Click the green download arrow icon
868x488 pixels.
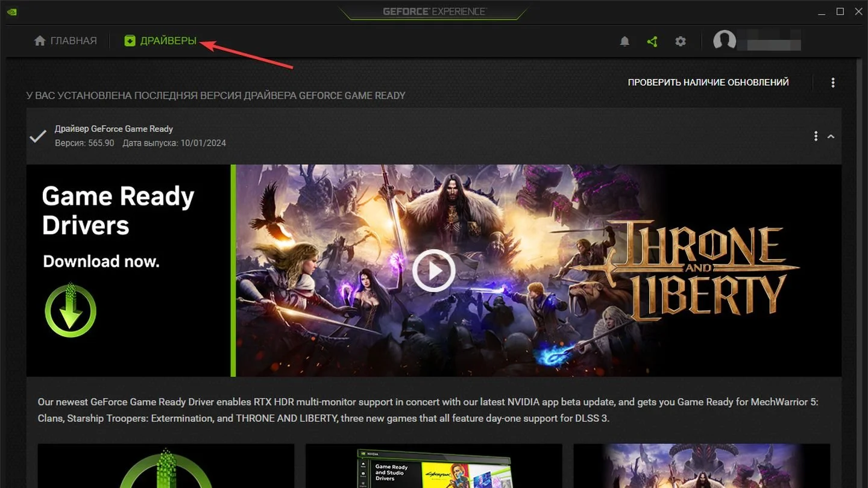tap(71, 310)
